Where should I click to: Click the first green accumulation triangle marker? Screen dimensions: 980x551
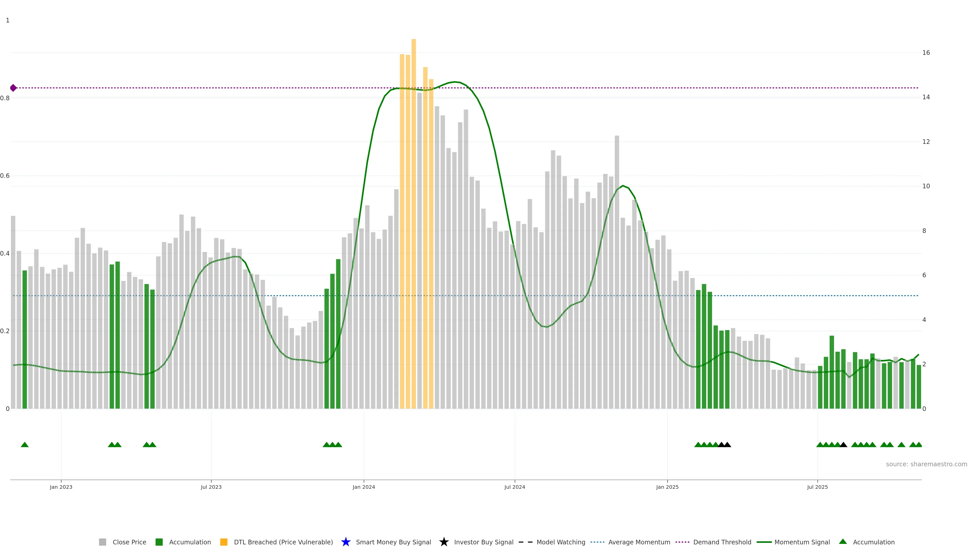pyautogui.click(x=25, y=445)
